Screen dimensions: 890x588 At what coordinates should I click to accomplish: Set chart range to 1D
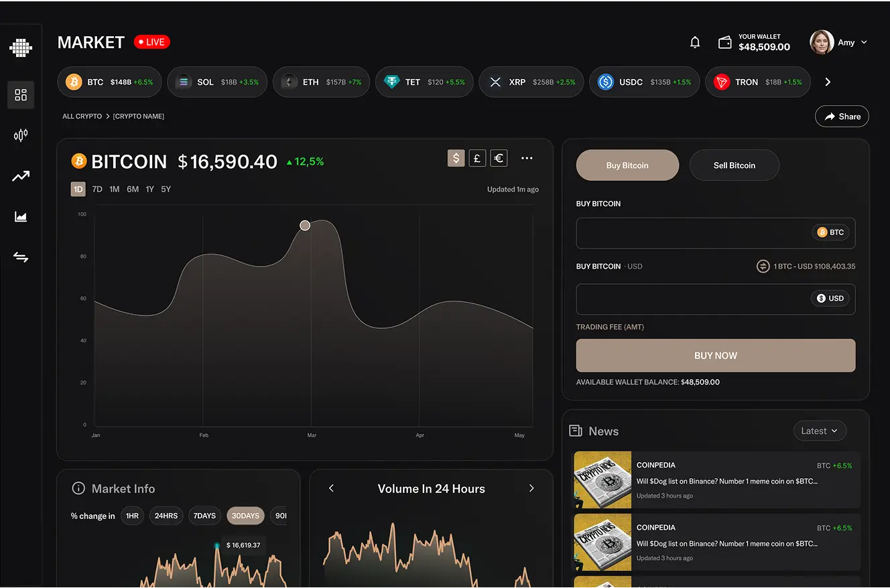coord(78,190)
